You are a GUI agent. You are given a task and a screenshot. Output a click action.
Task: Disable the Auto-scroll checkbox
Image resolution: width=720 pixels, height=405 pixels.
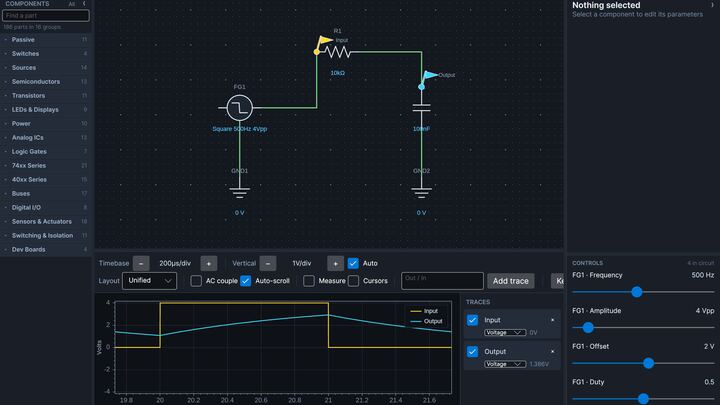point(246,281)
